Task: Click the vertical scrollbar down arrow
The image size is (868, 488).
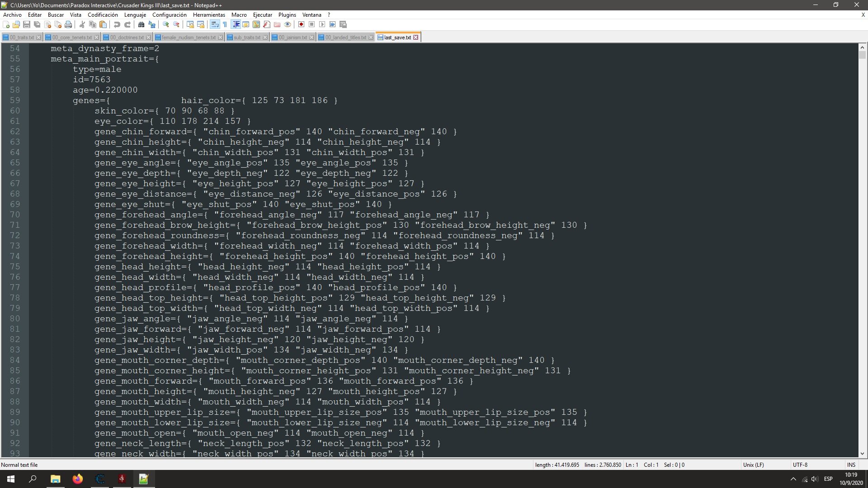Action: point(862,454)
